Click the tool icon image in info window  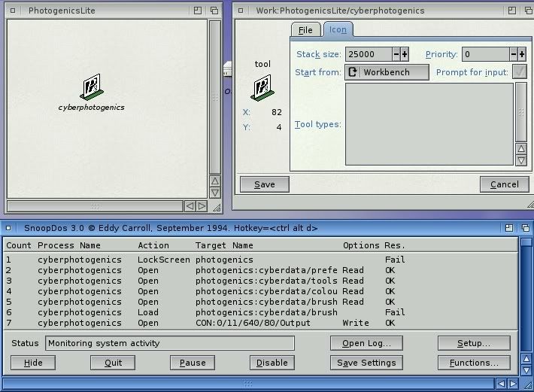tap(262, 88)
